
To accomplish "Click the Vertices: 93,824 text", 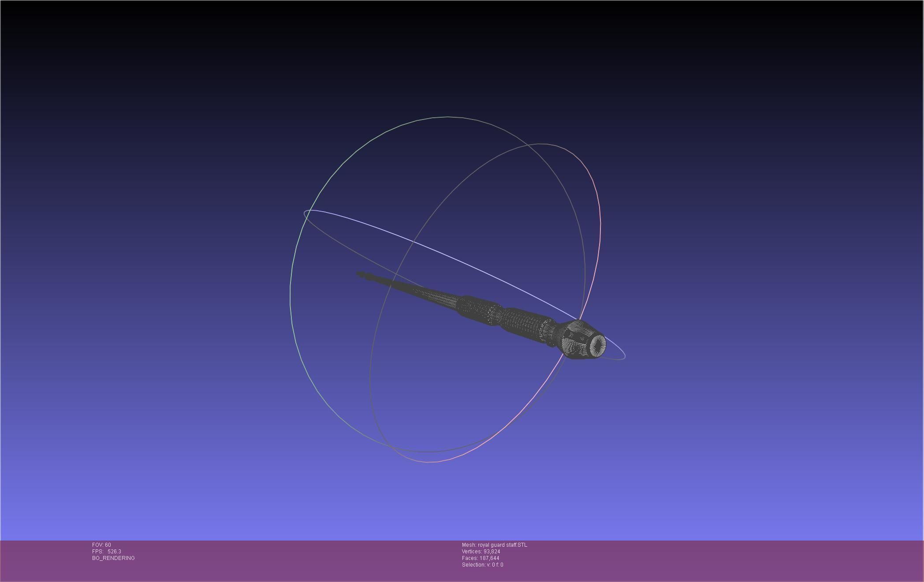I will pyautogui.click(x=481, y=552).
